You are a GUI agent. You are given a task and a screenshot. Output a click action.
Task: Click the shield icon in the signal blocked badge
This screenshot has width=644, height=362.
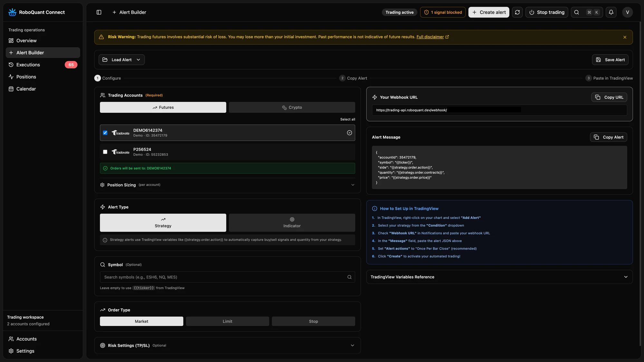point(427,12)
